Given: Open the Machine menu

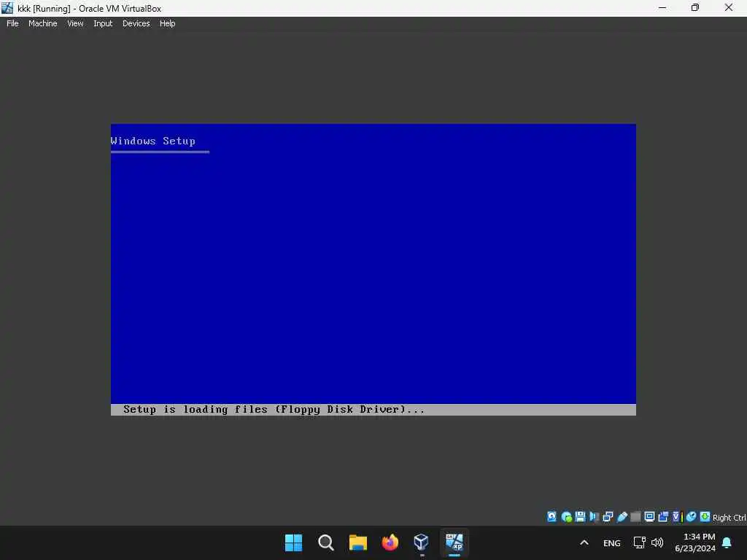Looking at the screenshot, I should point(43,23).
